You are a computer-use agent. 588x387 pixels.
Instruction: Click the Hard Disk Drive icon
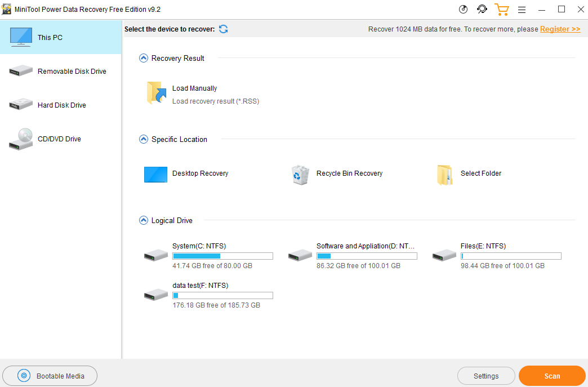tap(21, 104)
